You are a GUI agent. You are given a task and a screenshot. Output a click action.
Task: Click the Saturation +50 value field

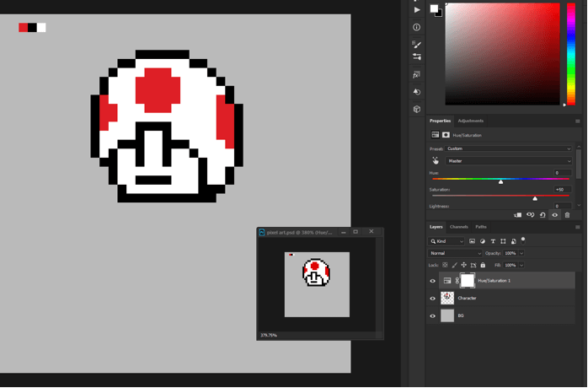(x=563, y=190)
